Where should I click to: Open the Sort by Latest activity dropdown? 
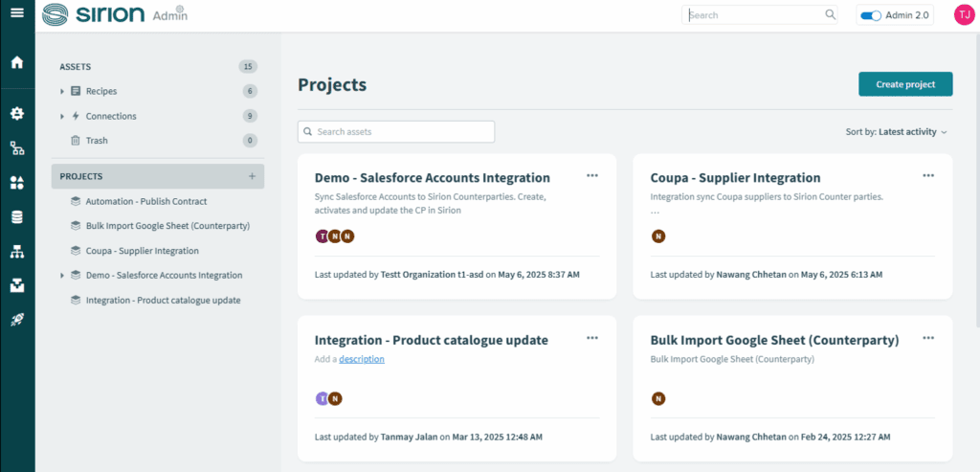click(896, 132)
